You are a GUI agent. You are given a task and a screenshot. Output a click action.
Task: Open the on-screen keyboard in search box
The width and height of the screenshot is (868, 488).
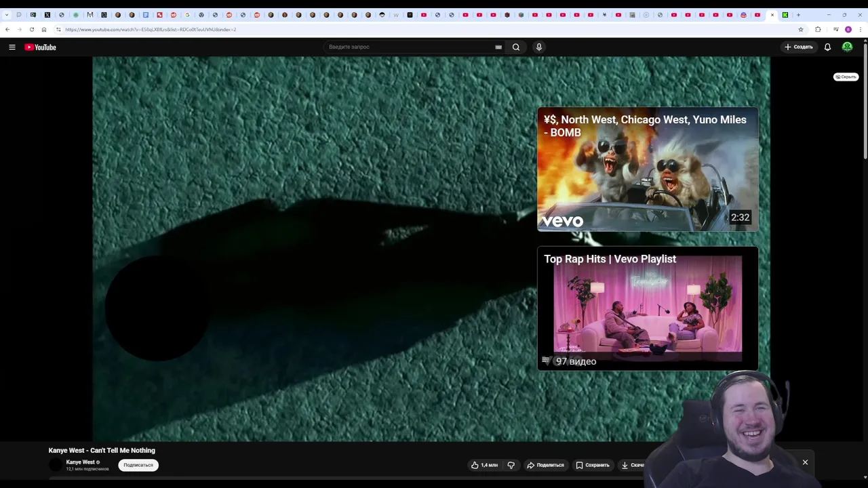tap(498, 47)
